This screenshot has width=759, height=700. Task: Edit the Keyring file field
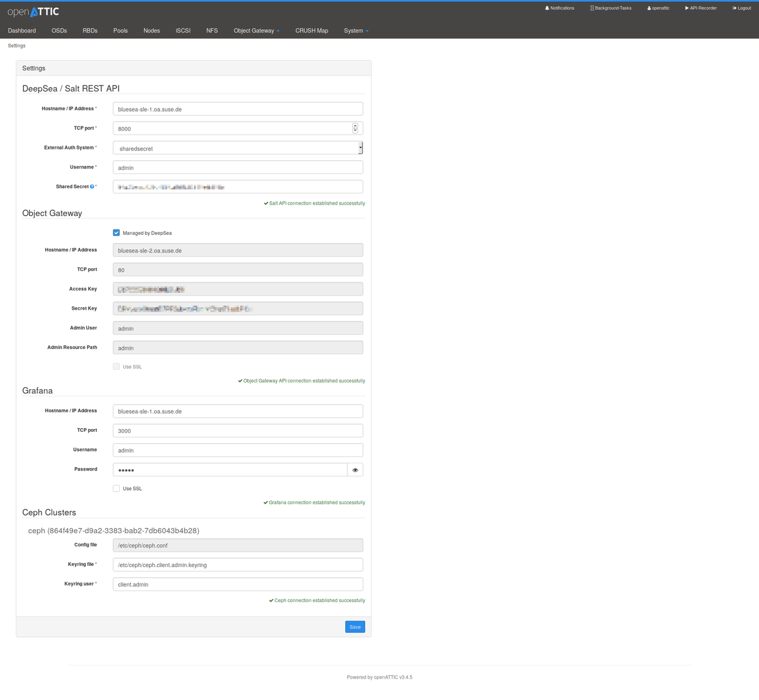[238, 565]
